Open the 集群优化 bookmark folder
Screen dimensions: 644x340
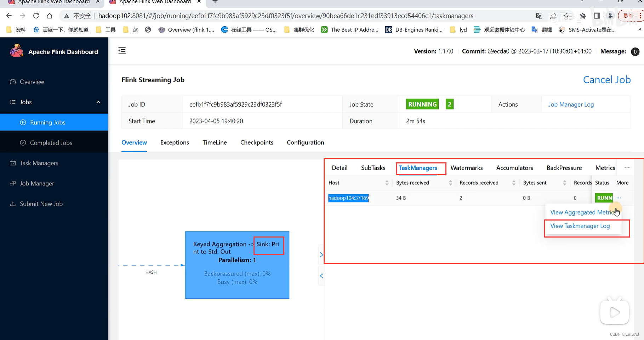(x=300, y=30)
